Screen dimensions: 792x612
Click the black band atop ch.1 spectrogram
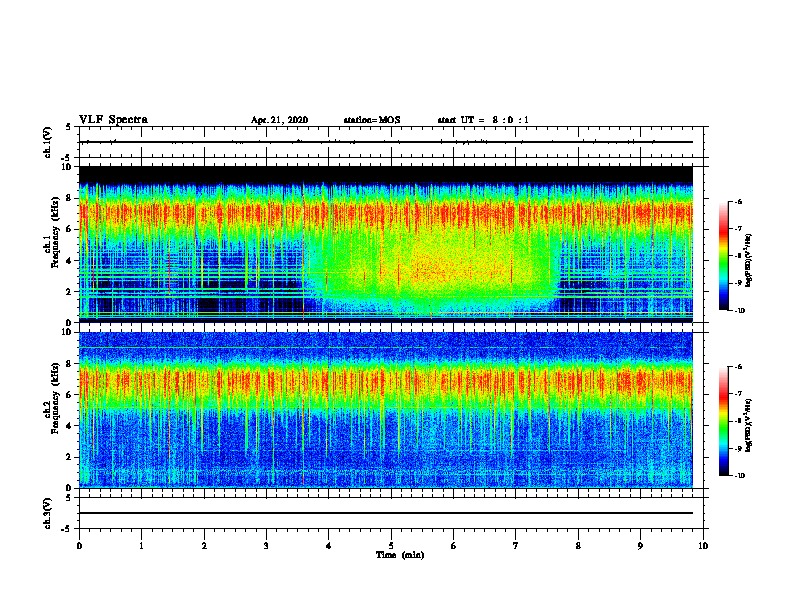[x=386, y=174]
